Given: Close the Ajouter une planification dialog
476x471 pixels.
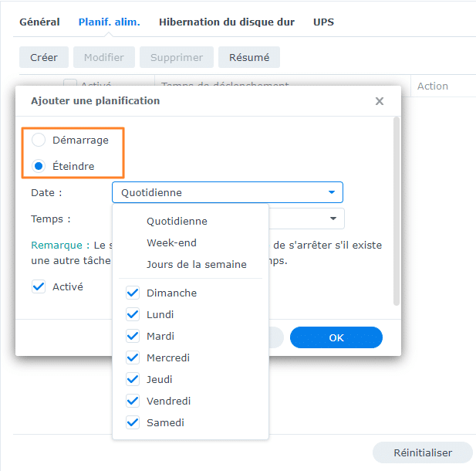Looking at the screenshot, I should coord(379,101).
